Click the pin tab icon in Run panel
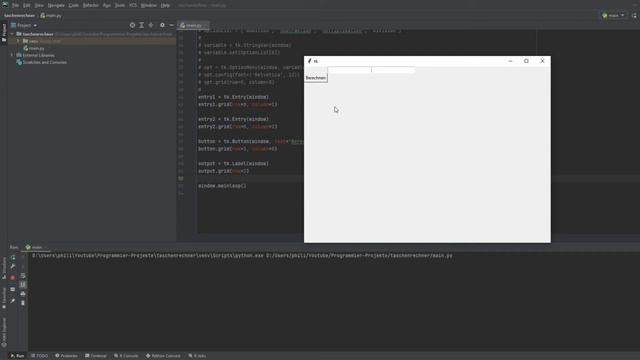640x360 pixels. (13, 301)
